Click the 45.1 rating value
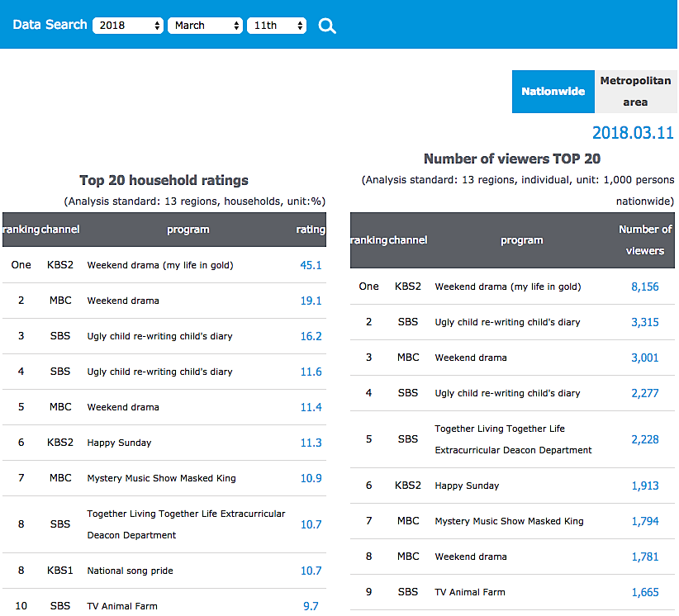The image size is (679, 616). pyautogui.click(x=311, y=265)
